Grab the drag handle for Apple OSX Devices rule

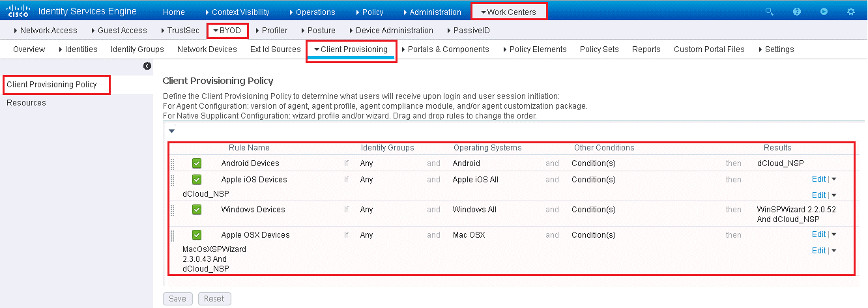pos(173,235)
